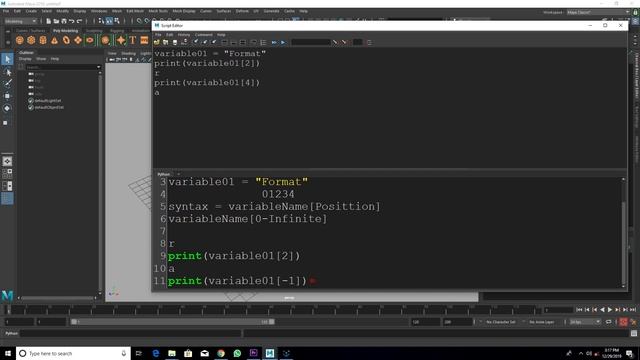Toggle four-view layout button in left panel
This screenshot has width=640, height=360.
click(x=7, y=173)
